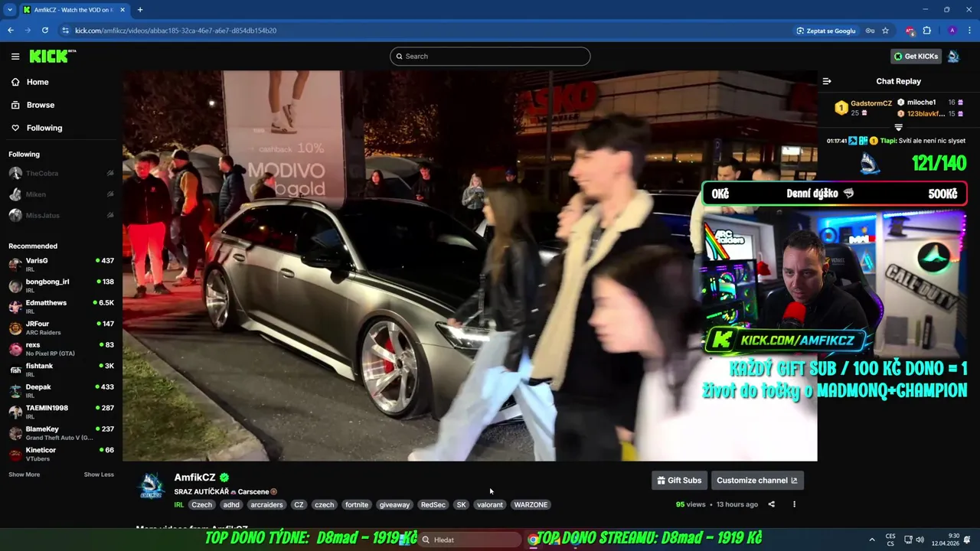Click the taskbar Hledat search box
Viewport: 980px width, 551px height.
[470, 540]
